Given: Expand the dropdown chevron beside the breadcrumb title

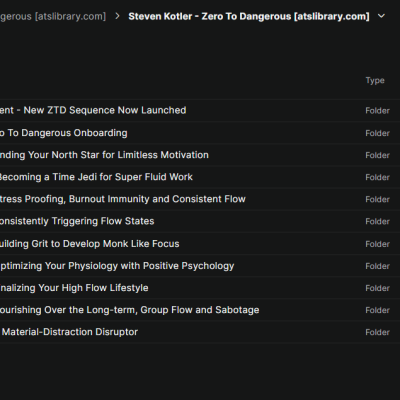Looking at the screenshot, I should 381,16.
